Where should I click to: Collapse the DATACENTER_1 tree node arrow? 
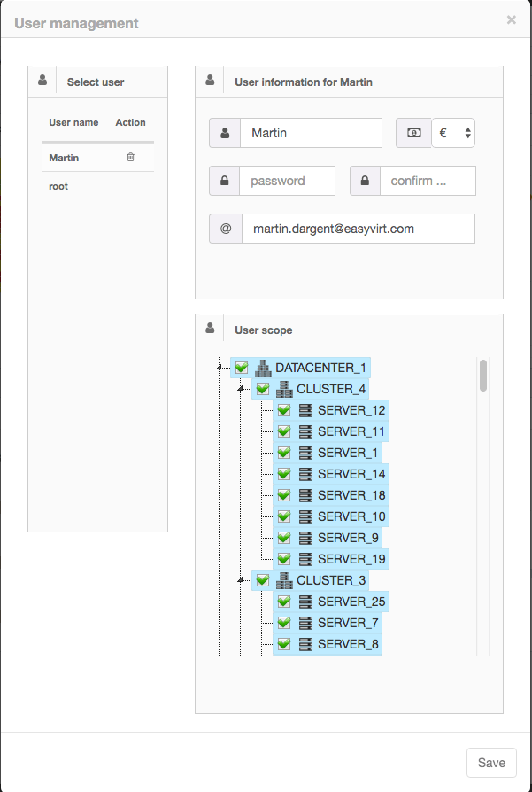pyautogui.click(x=219, y=368)
